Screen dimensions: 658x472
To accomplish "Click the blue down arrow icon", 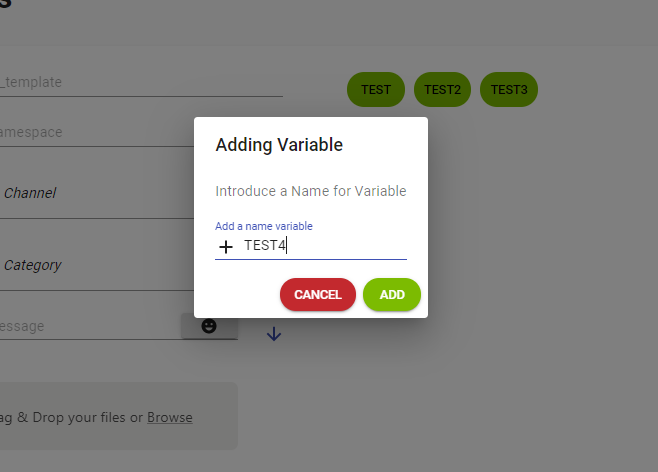I will tap(274, 334).
